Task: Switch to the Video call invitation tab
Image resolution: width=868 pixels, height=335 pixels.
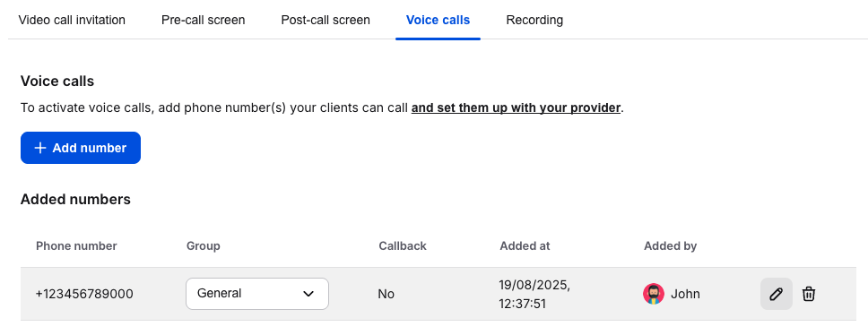Action: pyautogui.click(x=72, y=20)
